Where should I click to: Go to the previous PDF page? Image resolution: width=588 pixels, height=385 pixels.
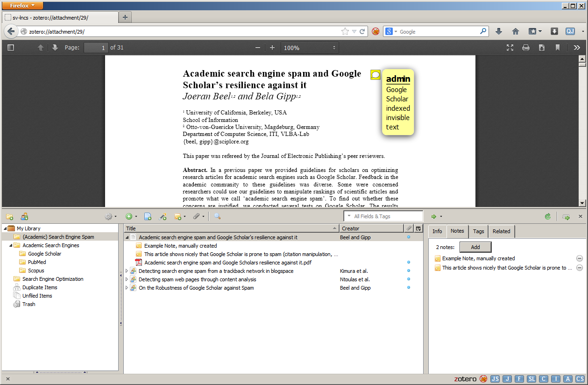(x=41, y=48)
